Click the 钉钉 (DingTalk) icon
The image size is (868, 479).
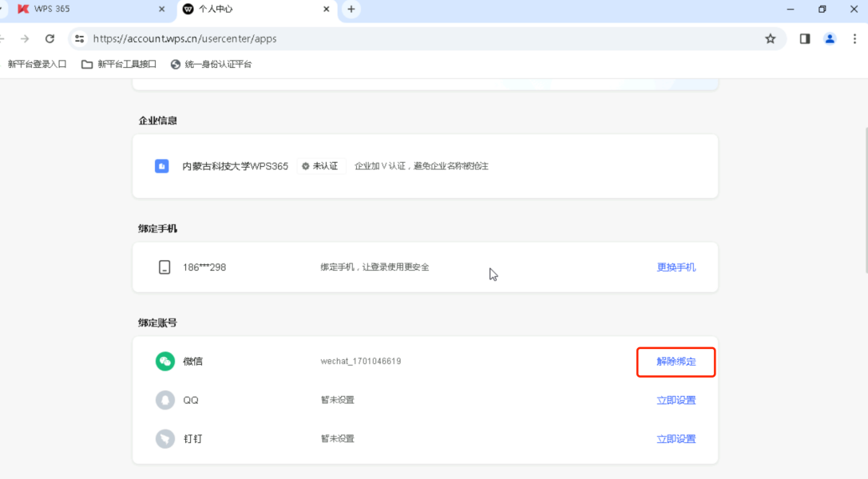point(165,438)
